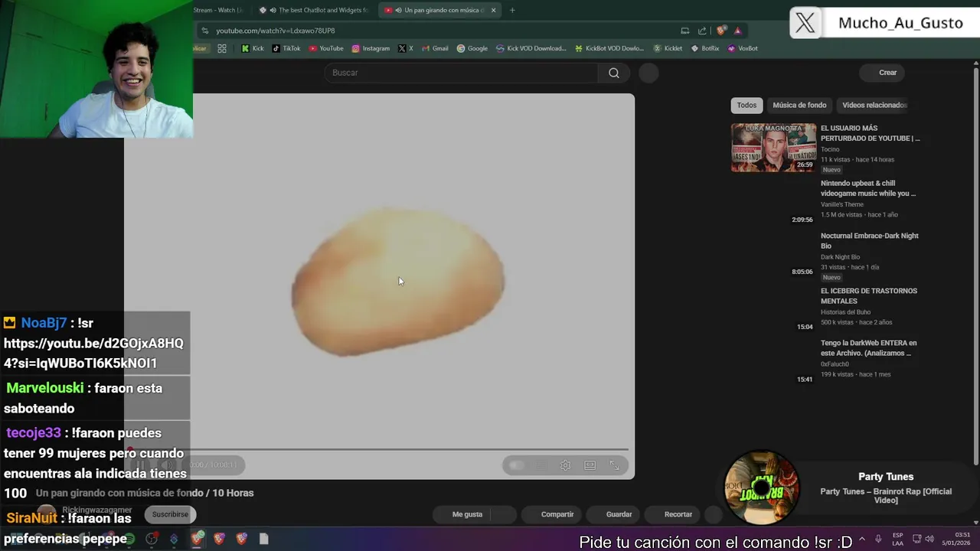Switch to the 'Stream - Watch' tab

220,10
